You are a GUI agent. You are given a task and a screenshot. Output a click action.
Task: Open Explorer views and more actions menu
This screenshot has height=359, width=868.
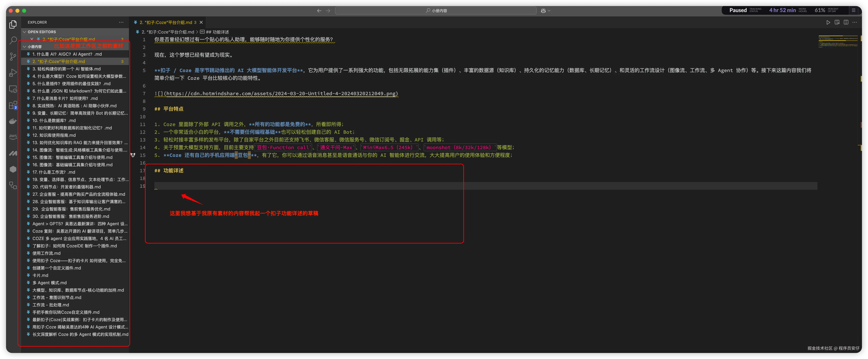coord(121,22)
